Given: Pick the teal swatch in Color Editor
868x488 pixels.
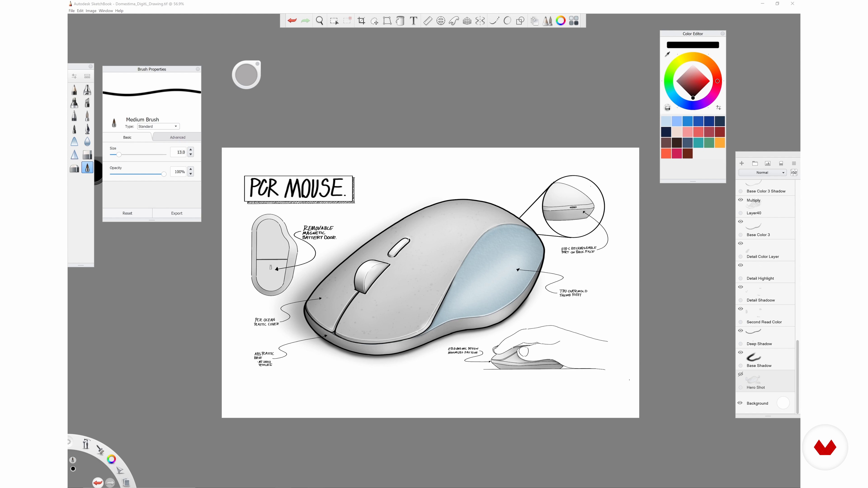Looking at the screenshot, I should (x=698, y=143).
